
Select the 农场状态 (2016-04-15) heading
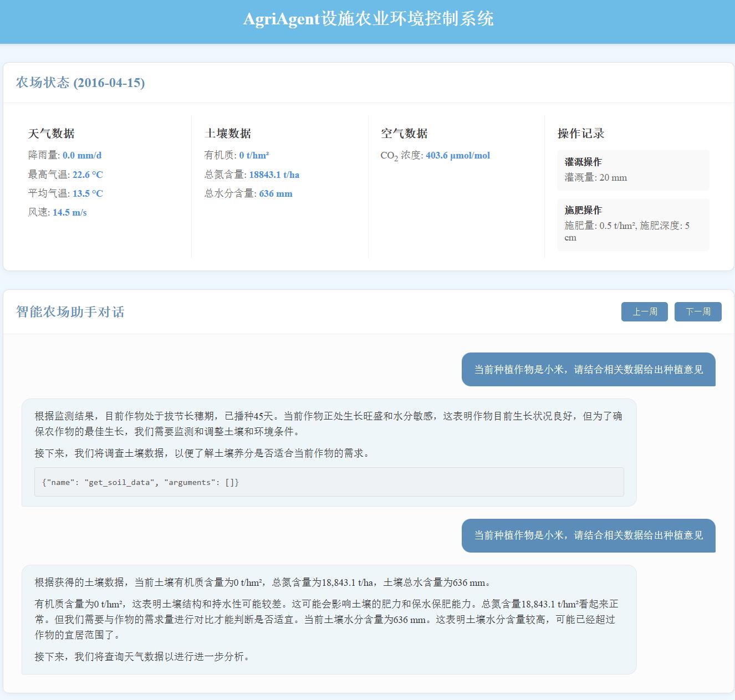point(80,83)
